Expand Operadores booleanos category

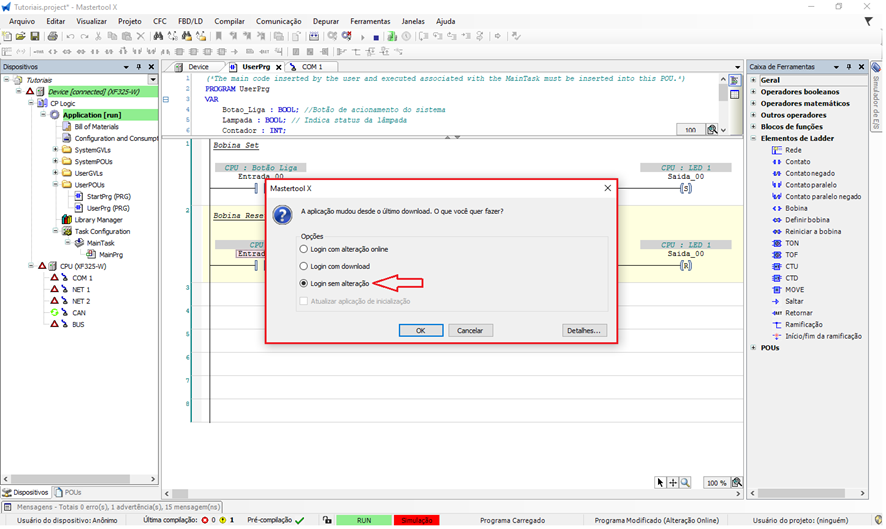753,92
